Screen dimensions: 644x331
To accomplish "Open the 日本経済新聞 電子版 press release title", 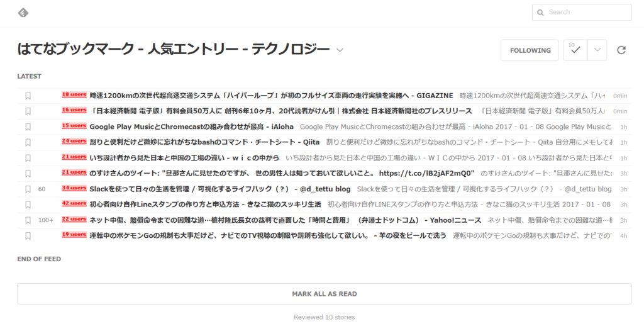I will coord(281,111).
